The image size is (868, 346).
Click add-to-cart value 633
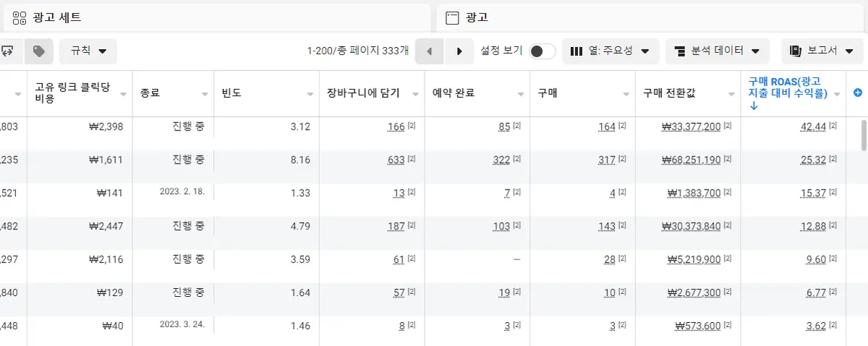click(x=396, y=160)
